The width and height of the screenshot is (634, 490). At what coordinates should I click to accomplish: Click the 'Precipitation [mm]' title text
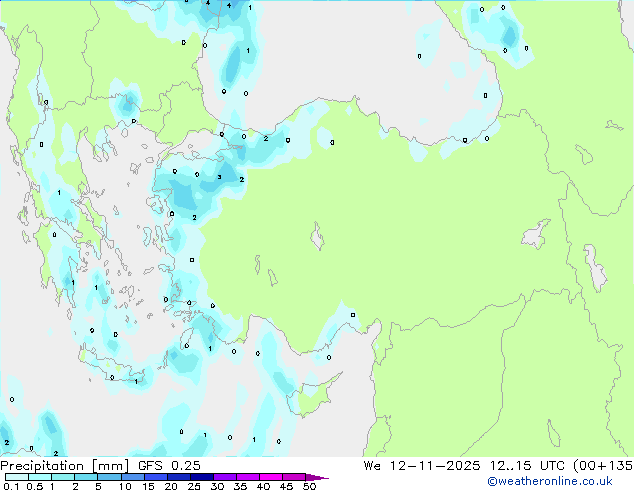(x=65, y=466)
